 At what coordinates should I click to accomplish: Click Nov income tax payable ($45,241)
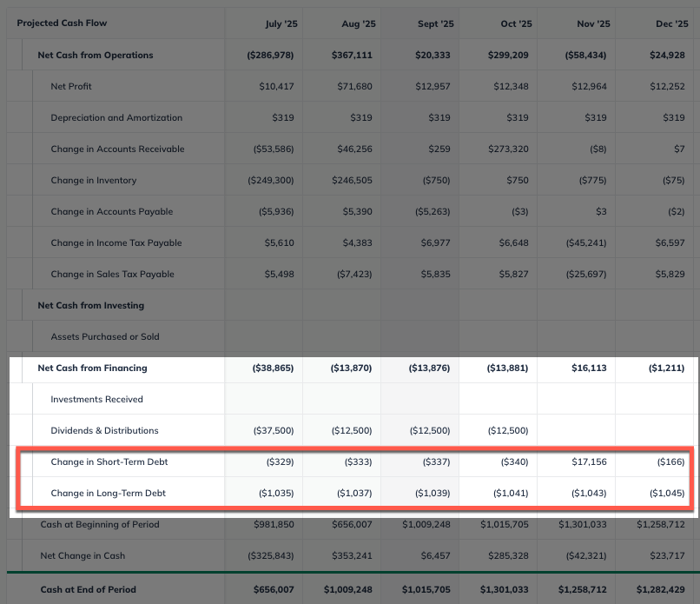(x=586, y=242)
